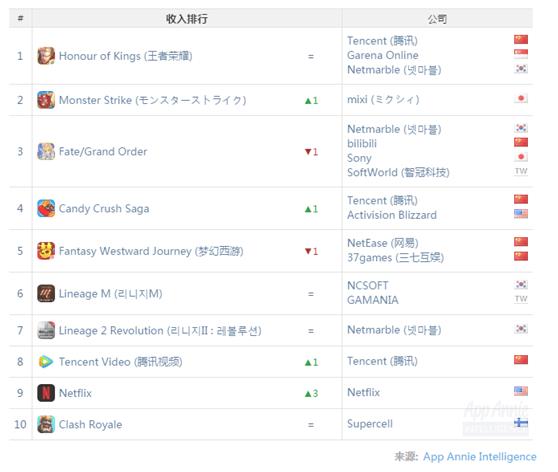The height and width of the screenshot is (472, 558).
Task: Click the 公司 column header
Action: point(437,19)
